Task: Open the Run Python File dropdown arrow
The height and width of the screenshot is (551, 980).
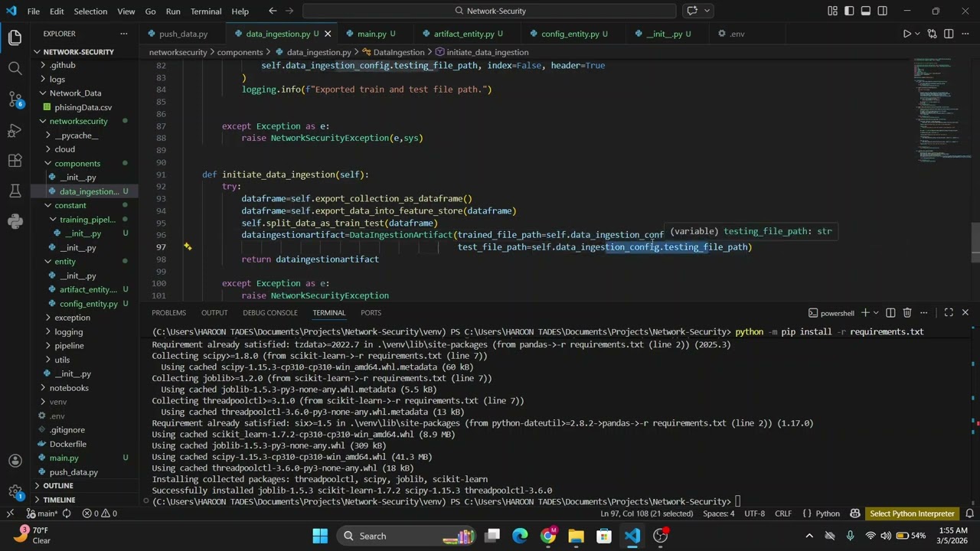Action: (919, 34)
